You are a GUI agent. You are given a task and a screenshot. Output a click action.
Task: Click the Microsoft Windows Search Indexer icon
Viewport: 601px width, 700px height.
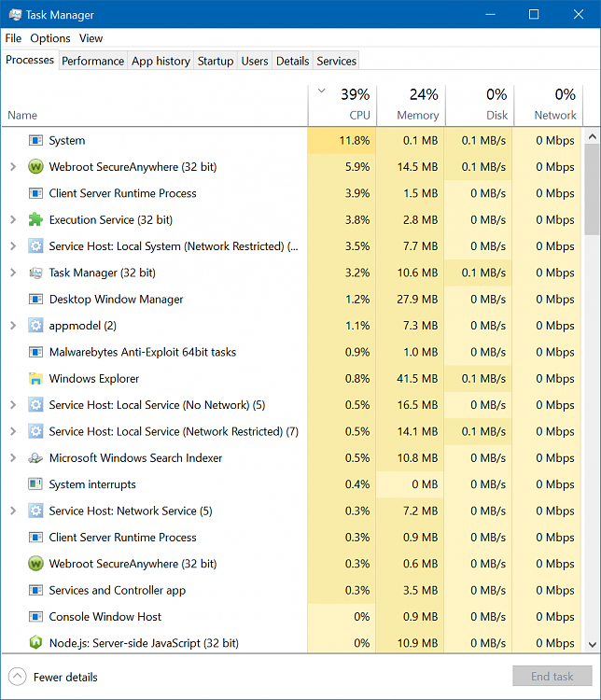pyautogui.click(x=35, y=458)
